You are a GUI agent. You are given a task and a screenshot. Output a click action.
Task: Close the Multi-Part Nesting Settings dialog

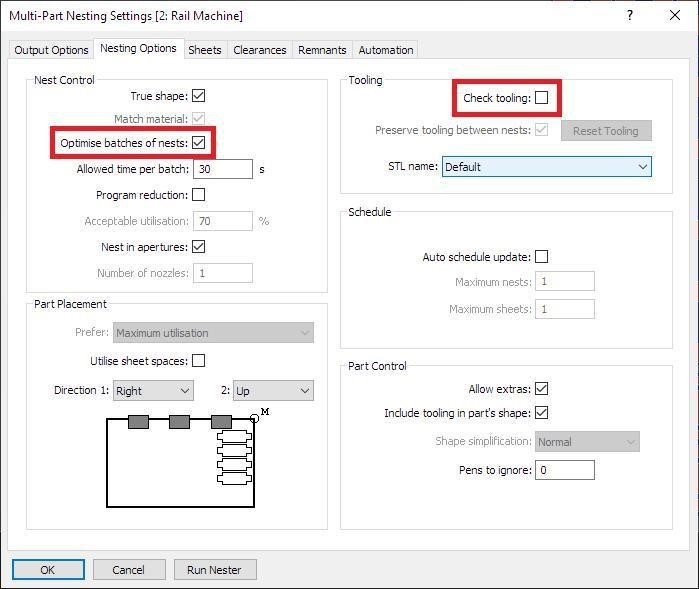tap(675, 15)
